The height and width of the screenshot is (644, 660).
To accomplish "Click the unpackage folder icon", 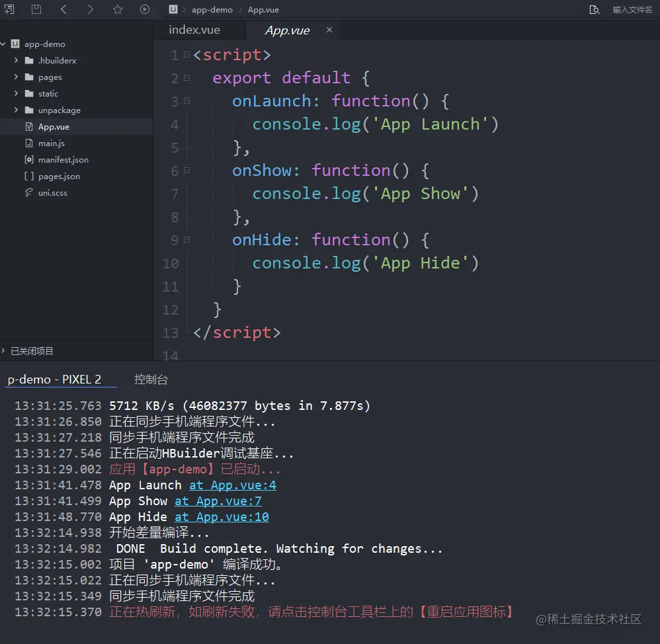I will [x=29, y=110].
